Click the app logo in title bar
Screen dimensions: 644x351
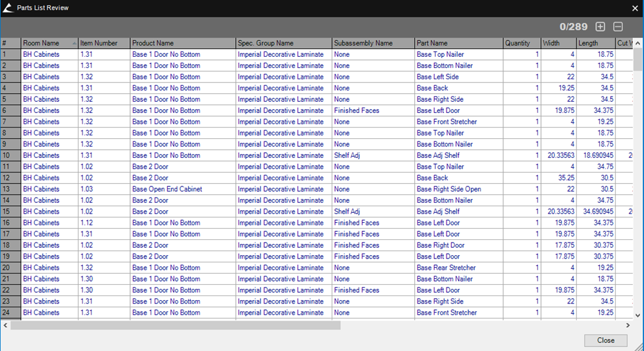[7, 8]
